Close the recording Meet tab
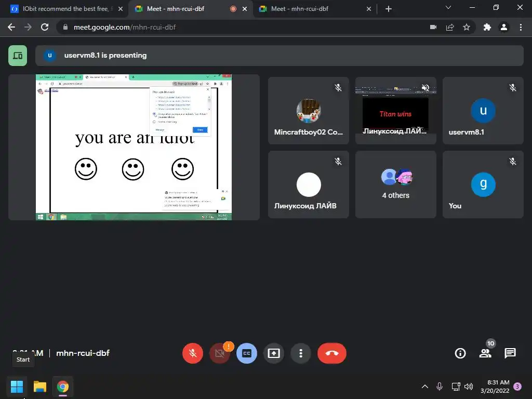This screenshot has height=399, width=532. [245, 9]
